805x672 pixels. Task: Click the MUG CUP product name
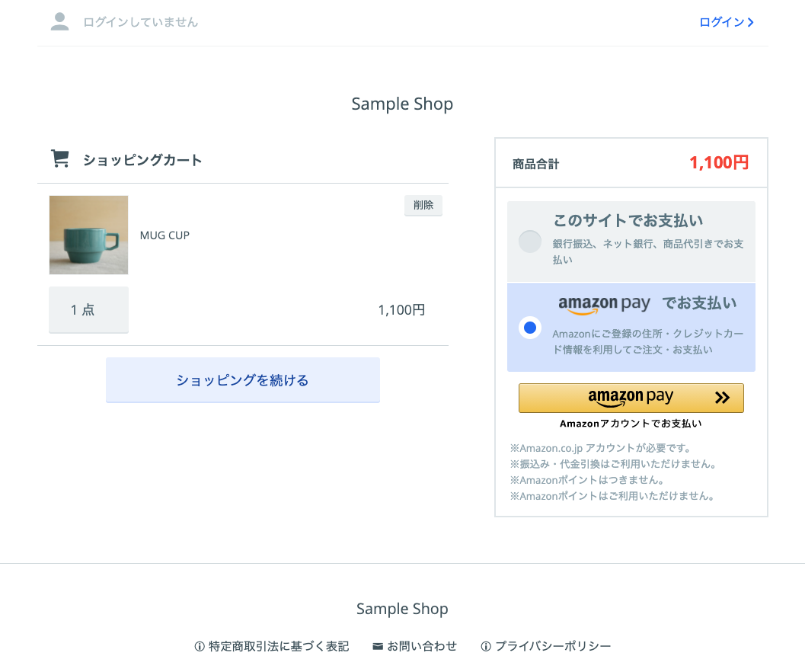(x=165, y=235)
